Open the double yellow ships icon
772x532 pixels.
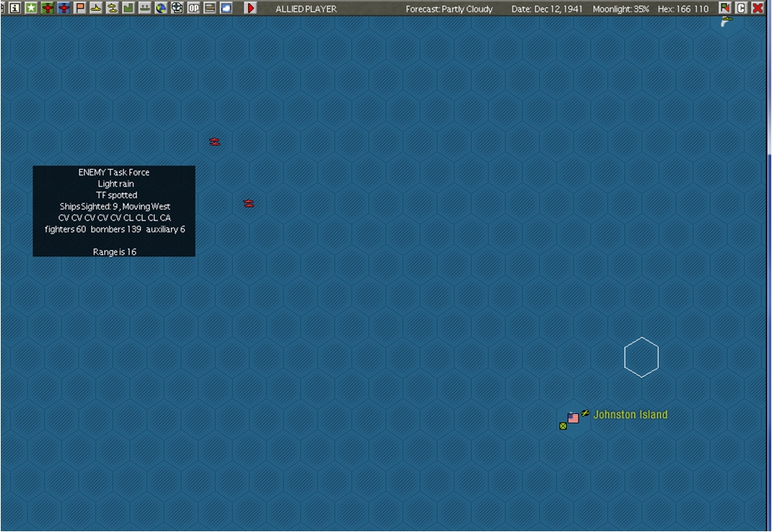tap(113, 8)
